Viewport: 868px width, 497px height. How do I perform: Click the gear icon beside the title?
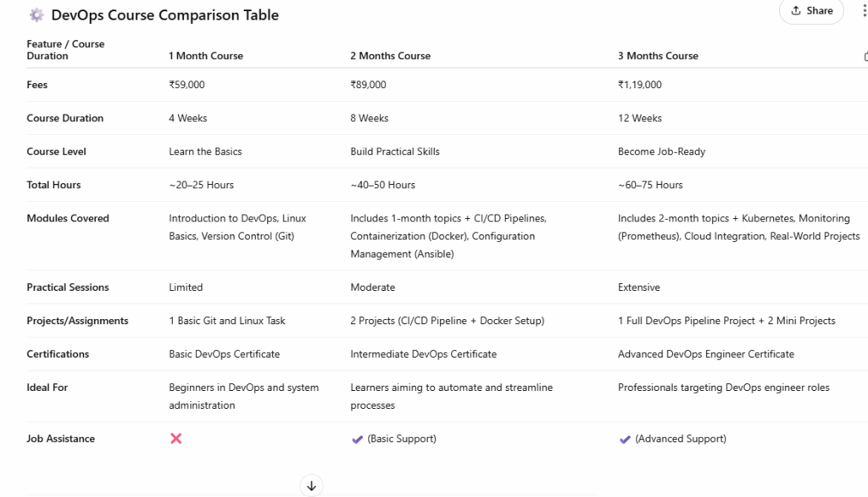[x=36, y=14]
